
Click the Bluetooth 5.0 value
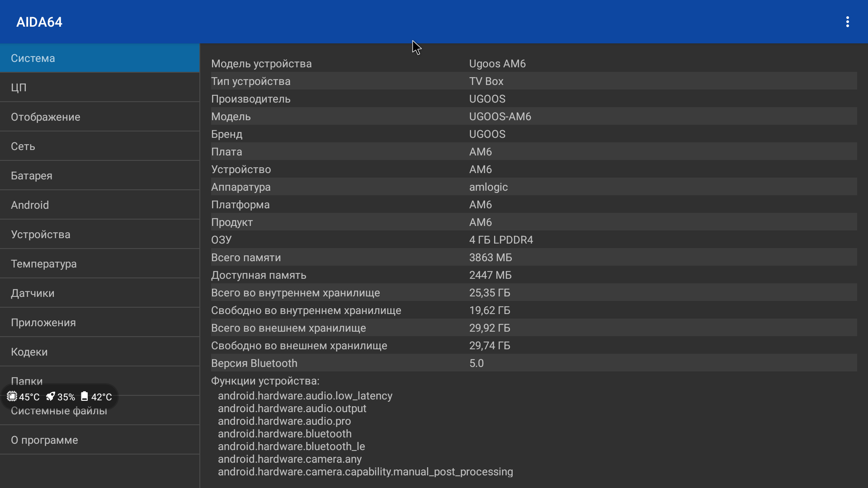476,363
